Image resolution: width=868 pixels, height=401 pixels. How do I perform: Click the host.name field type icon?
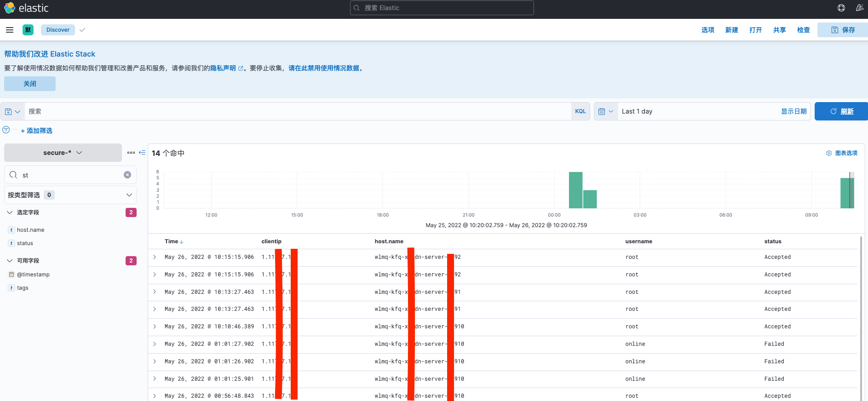click(11, 230)
